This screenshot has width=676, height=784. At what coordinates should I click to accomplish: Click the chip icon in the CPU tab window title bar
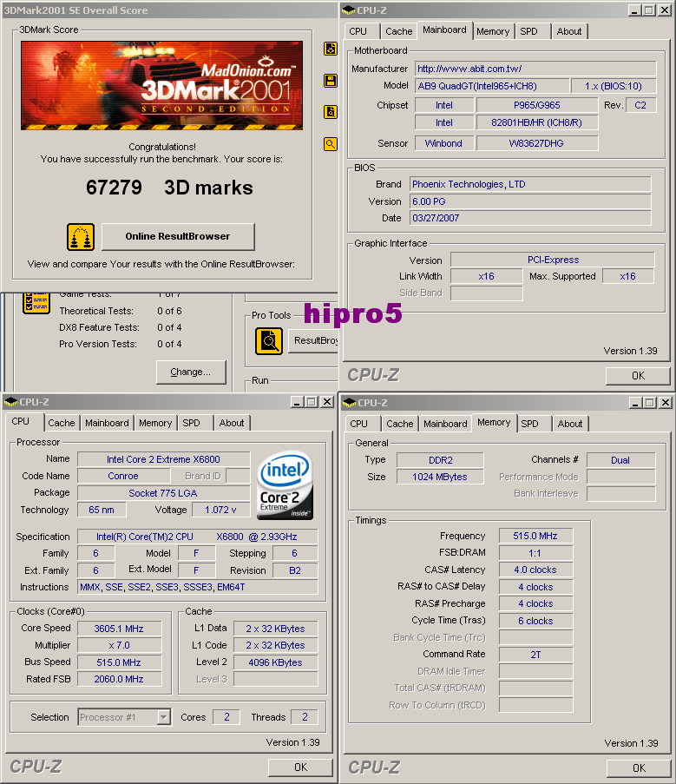pyautogui.click(x=10, y=402)
